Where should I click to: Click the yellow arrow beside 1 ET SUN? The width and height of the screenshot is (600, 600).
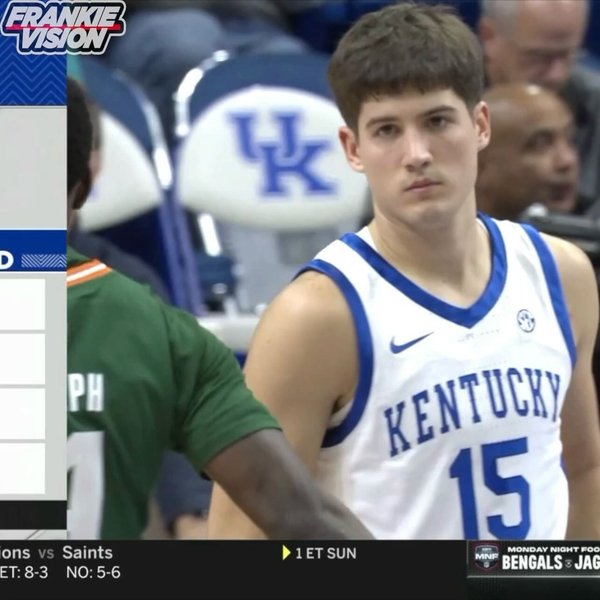coord(286,553)
